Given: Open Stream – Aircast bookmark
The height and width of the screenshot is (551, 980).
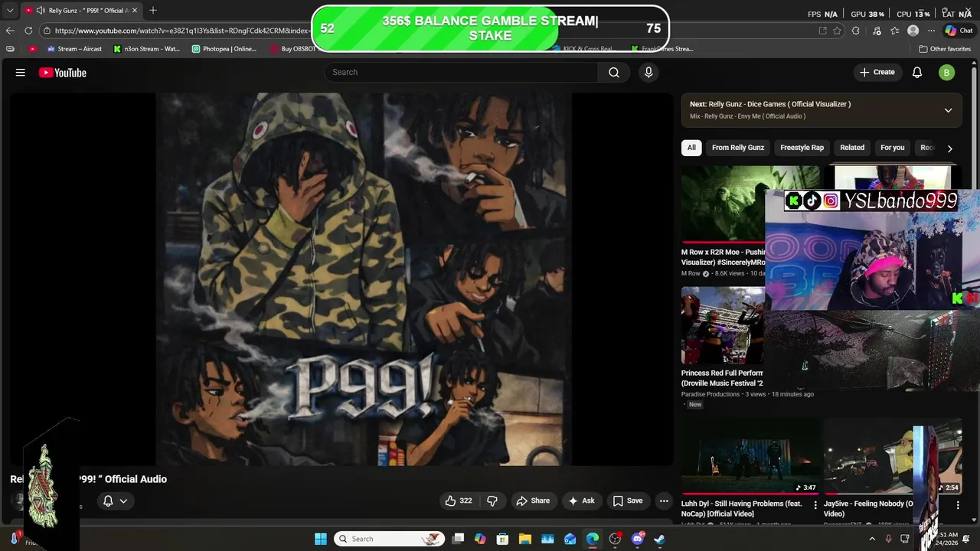Looking at the screenshot, I should click(74, 48).
